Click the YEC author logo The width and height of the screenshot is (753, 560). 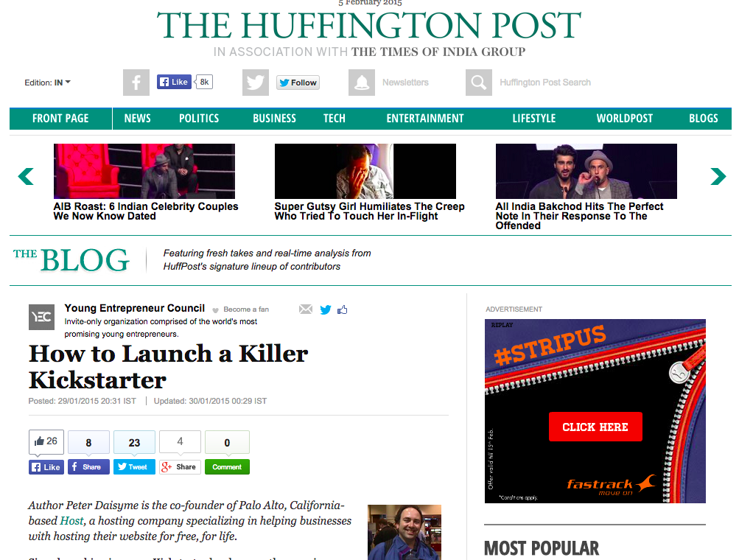tap(41, 317)
